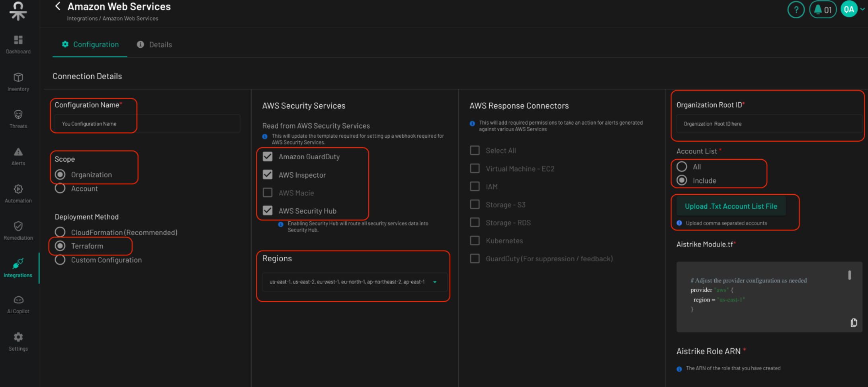Choose CloudFormation (Recommended) deployment method
This screenshot has height=387, width=868.
point(60,232)
